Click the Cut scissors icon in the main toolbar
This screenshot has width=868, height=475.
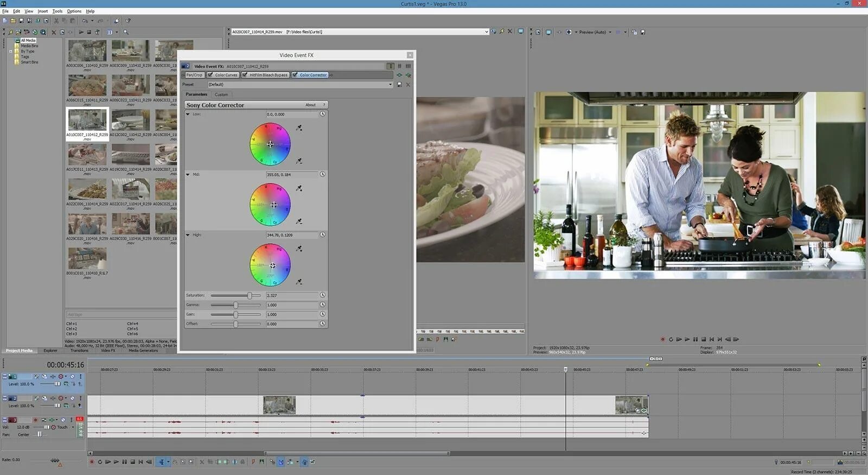56,21
